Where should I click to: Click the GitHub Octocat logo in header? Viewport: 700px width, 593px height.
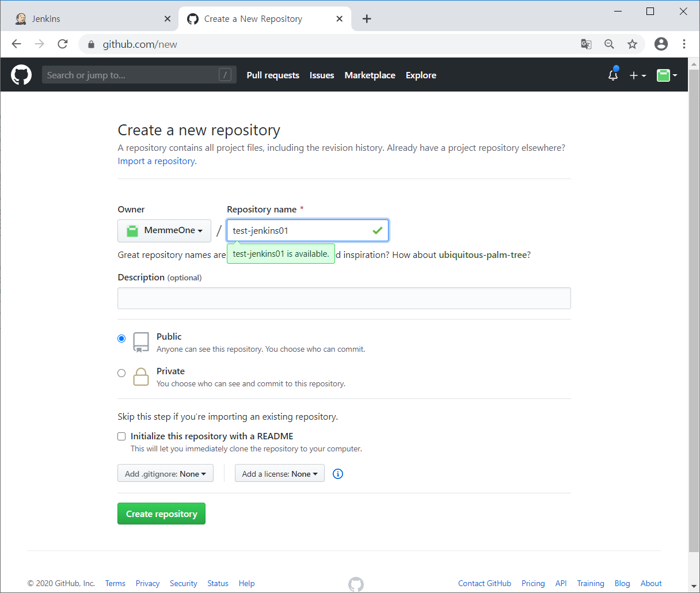point(21,75)
